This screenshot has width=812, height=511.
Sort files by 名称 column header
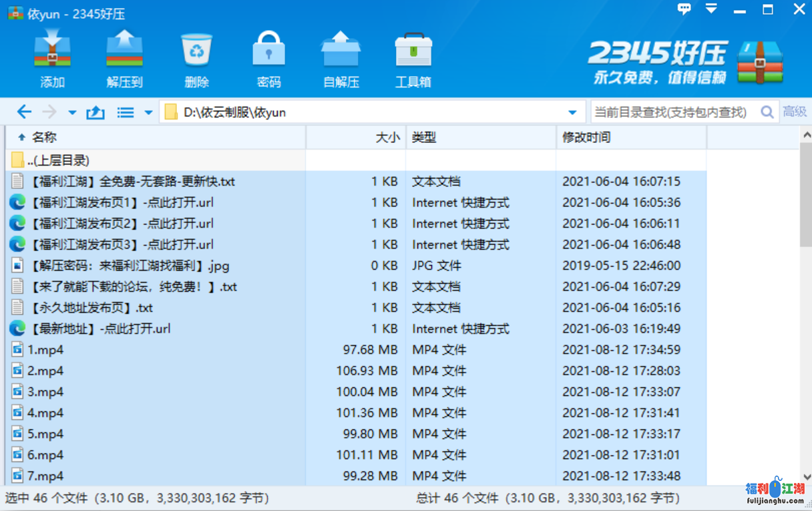[x=44, y=138]
